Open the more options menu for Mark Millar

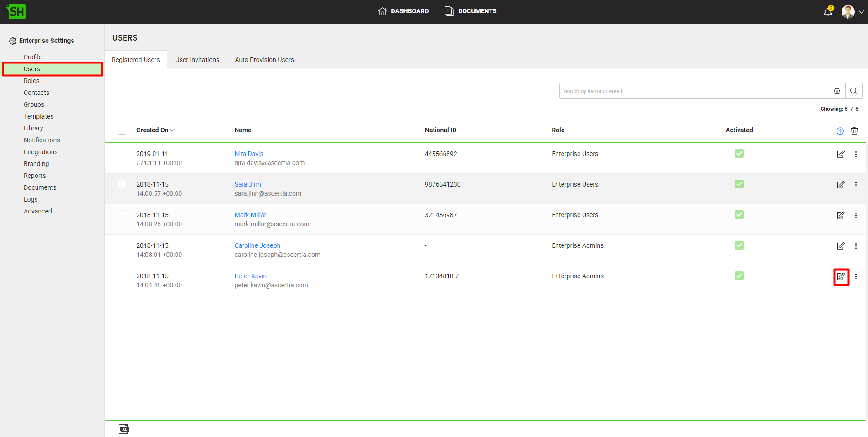(x=856, y=215)
